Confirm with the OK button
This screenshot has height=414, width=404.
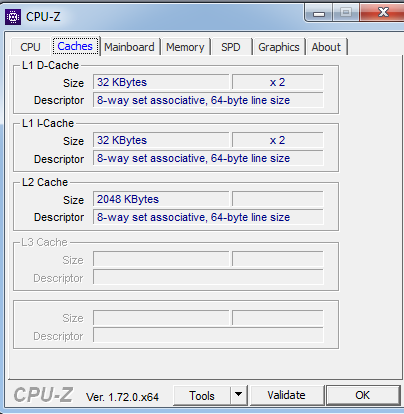coord(363,395)
